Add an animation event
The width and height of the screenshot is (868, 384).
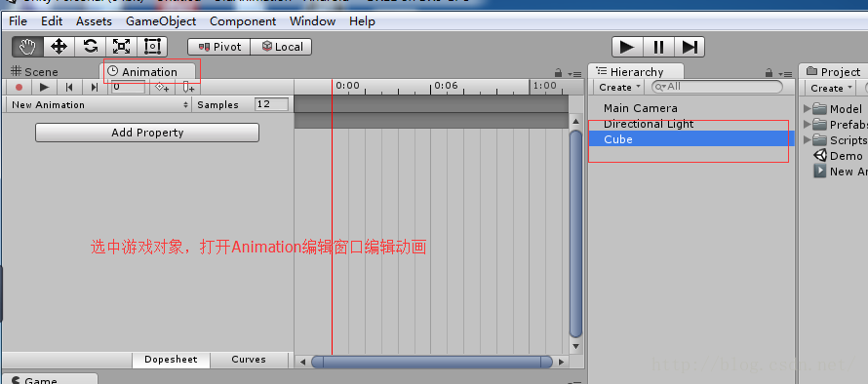click(189, 87)
